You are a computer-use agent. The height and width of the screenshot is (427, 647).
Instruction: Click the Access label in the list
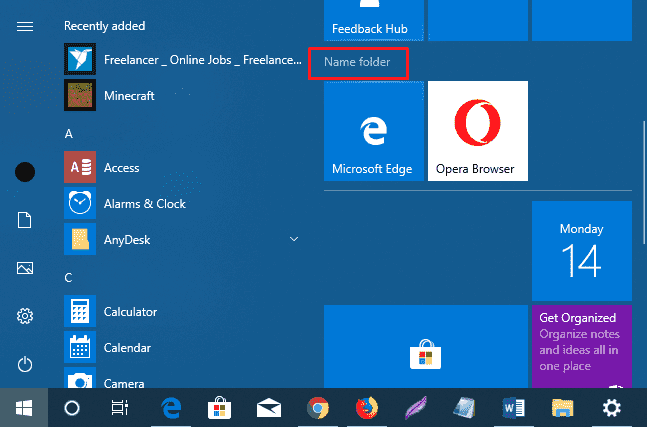(x=122, y=168)
